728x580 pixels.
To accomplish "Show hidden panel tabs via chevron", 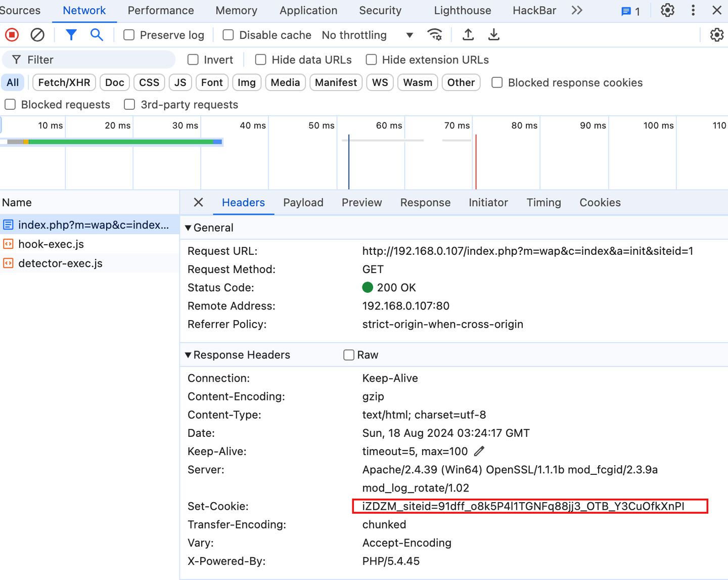I will click(577, 10).
